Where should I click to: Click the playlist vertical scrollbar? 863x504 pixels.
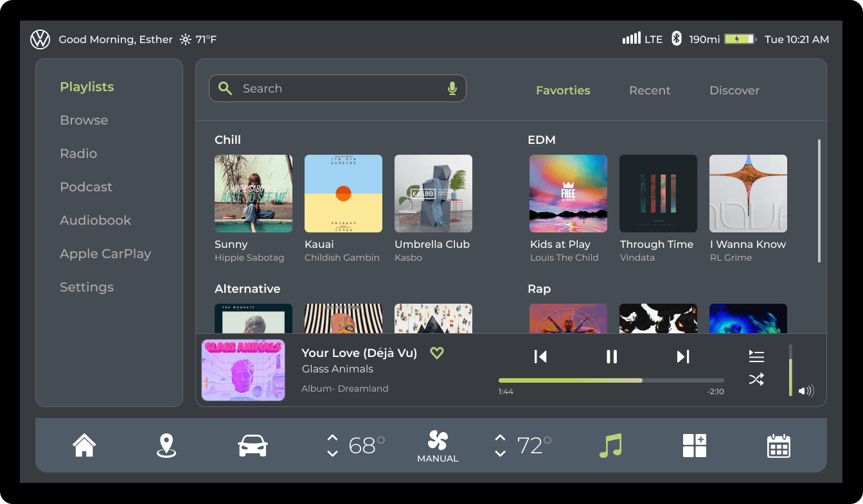[819, 201]
